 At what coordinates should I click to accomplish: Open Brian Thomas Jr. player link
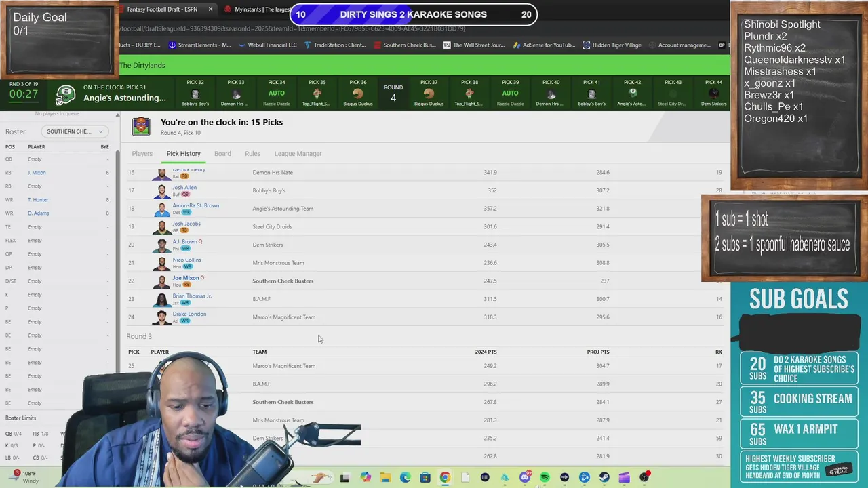pyautogui.click(x=192, y=296)
